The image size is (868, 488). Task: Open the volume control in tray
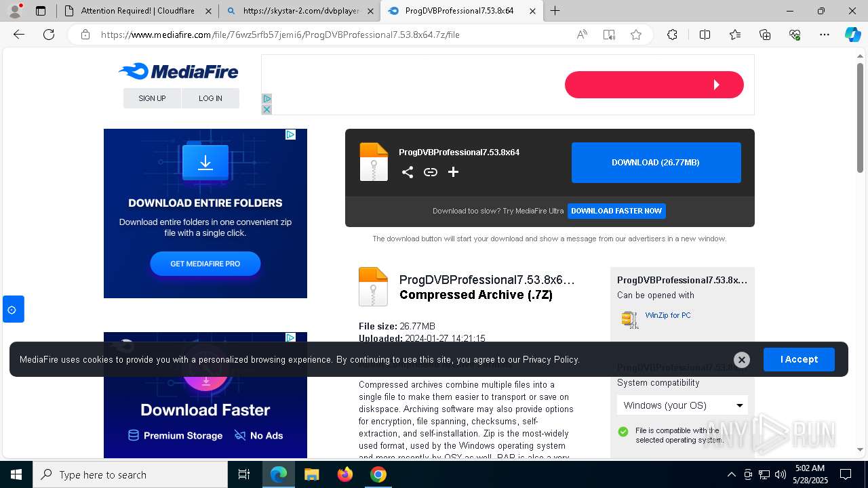pyautogui.click(x=780, y=474)
